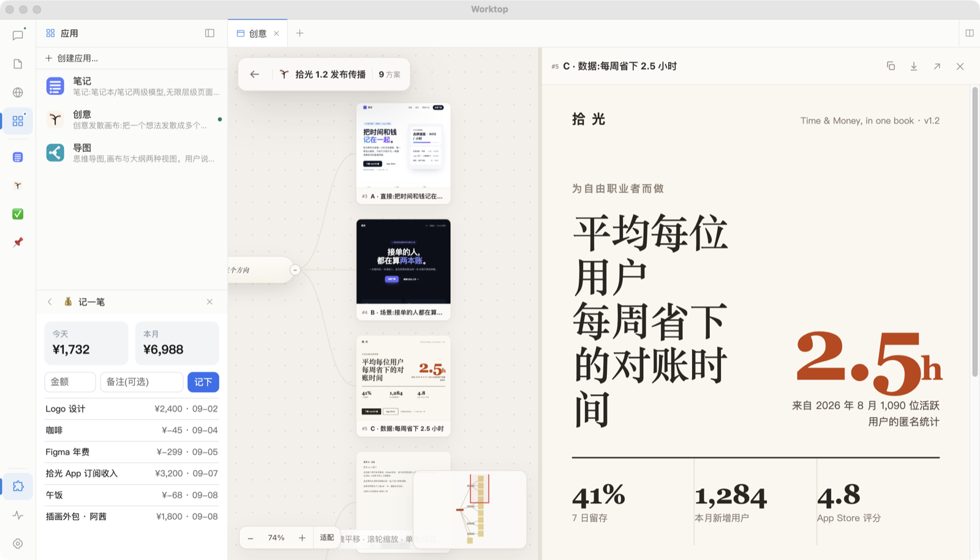Open red pushpin app in sidebar
The width and height of the screenshot is (980, 560).
pos(18,242)
